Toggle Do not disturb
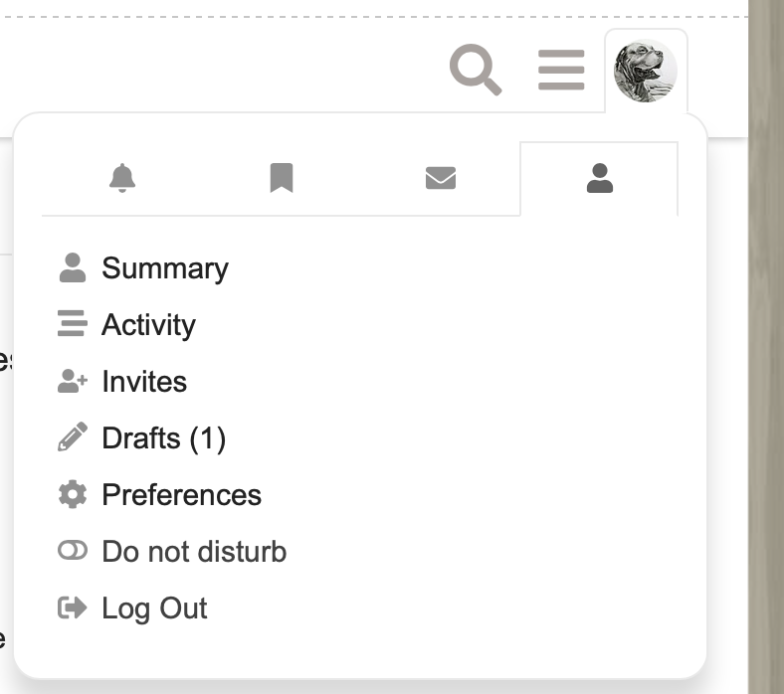This screenshot has height=694, width=784. (194, 552)
